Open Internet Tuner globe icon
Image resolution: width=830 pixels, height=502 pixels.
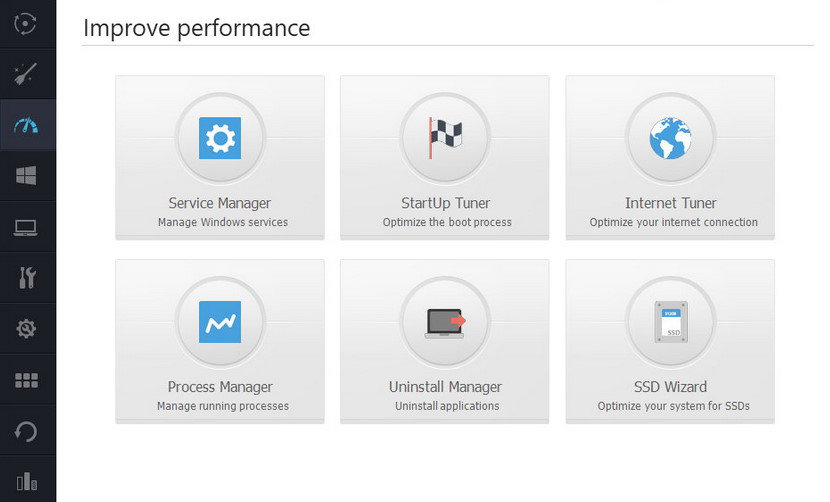(670, 138)
